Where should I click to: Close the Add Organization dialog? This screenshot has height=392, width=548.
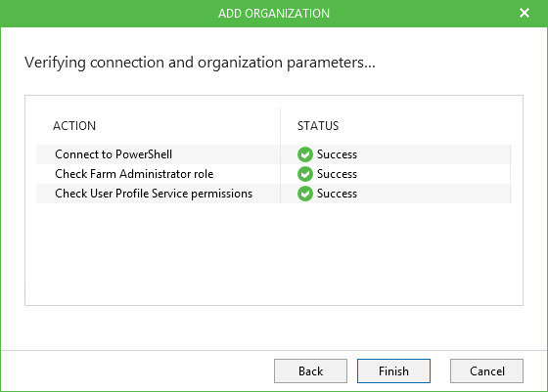(525, 13)
